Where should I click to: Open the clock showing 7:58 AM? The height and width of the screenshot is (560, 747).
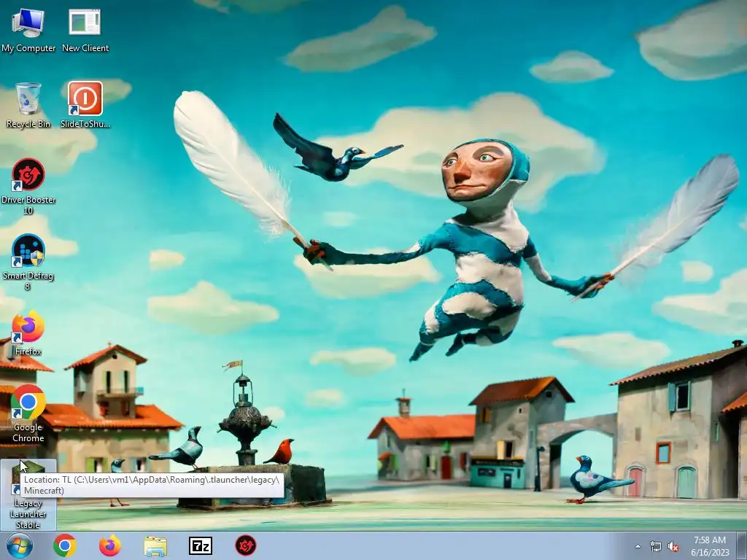click(x=710, y=546)
